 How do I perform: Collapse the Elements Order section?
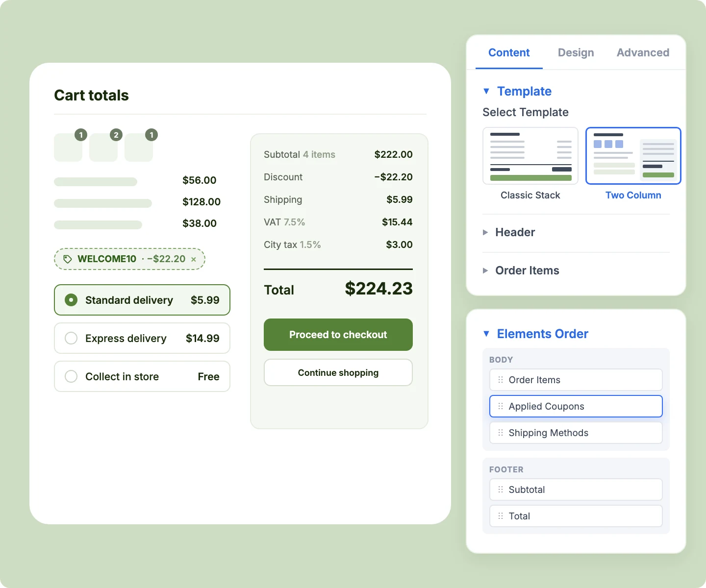[486, 334]
